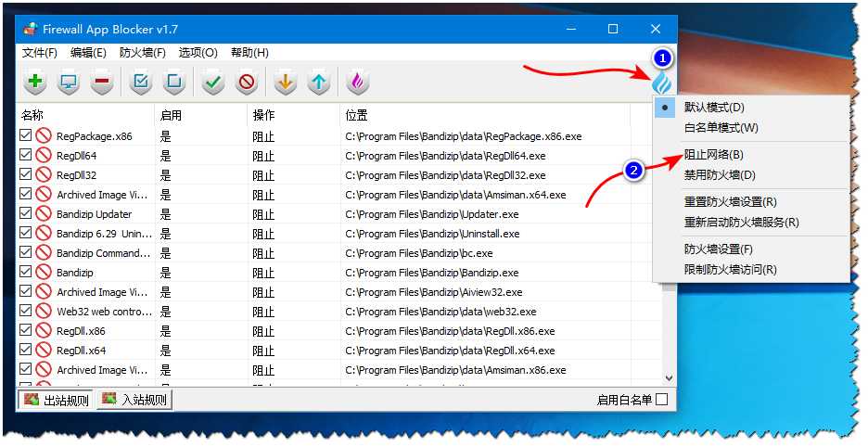Screen dimensions: 868x447
Task: Select path ending Amsiman.x86.exe
Action: (x=455, y=370)
